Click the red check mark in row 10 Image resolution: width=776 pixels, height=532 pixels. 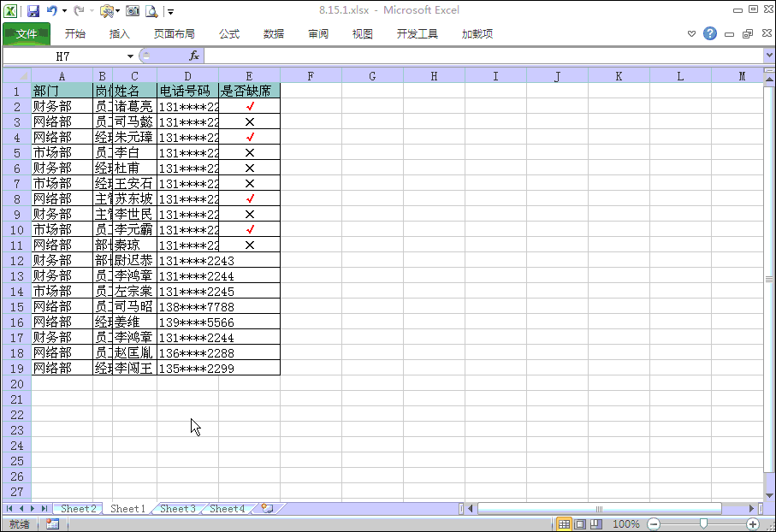(x=250, y=229)
